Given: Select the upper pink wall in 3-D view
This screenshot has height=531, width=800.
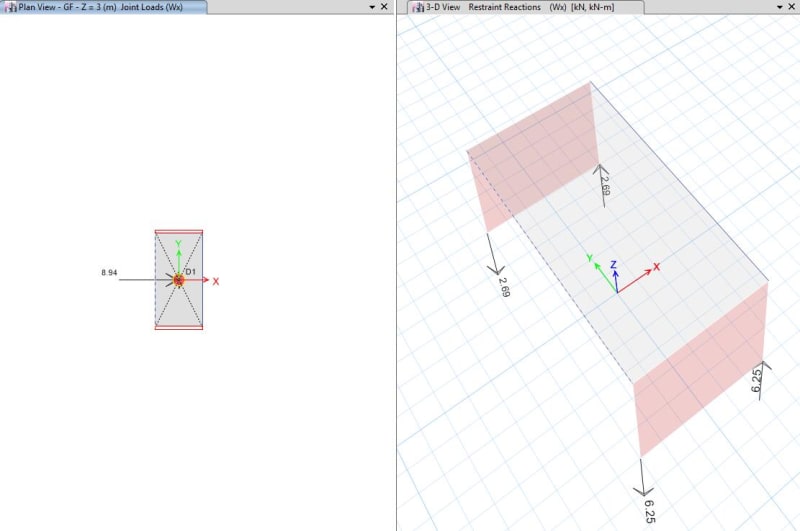Looking at the screenshot, I should [533, 158].
